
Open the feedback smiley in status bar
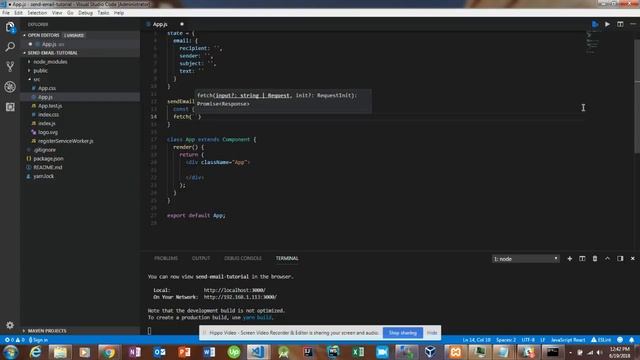click(x=620, y=340)
